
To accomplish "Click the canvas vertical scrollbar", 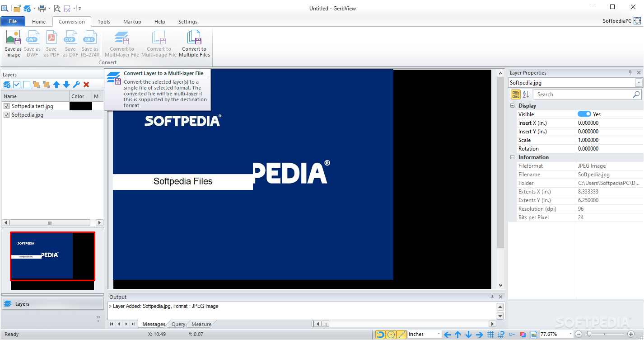I will [x=500, y=179].
